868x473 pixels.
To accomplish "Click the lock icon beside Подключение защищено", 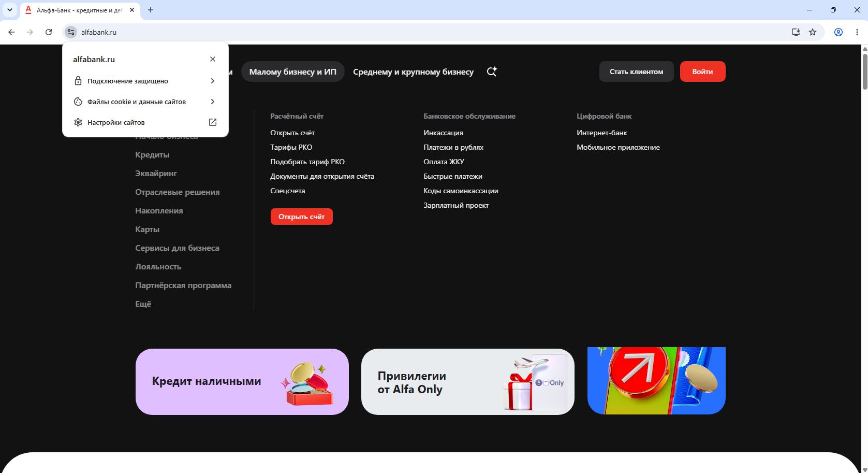I will [x=78, y=81].
